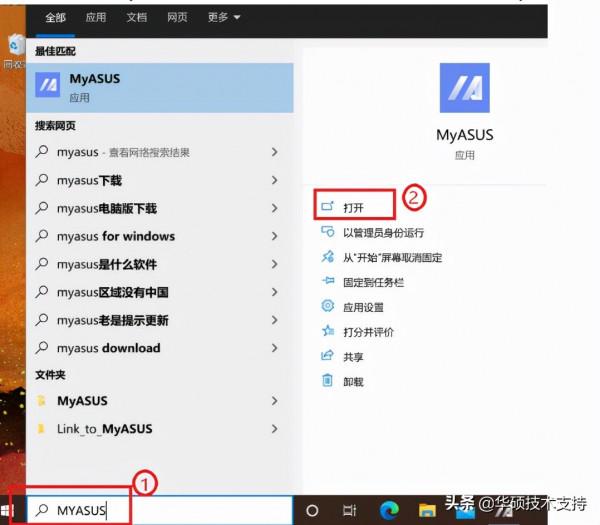Image resolution: width=600 pixels, height=525 pixels.
Task: Expand the myasus download suggestion arrow
Action: pos(274,347)
